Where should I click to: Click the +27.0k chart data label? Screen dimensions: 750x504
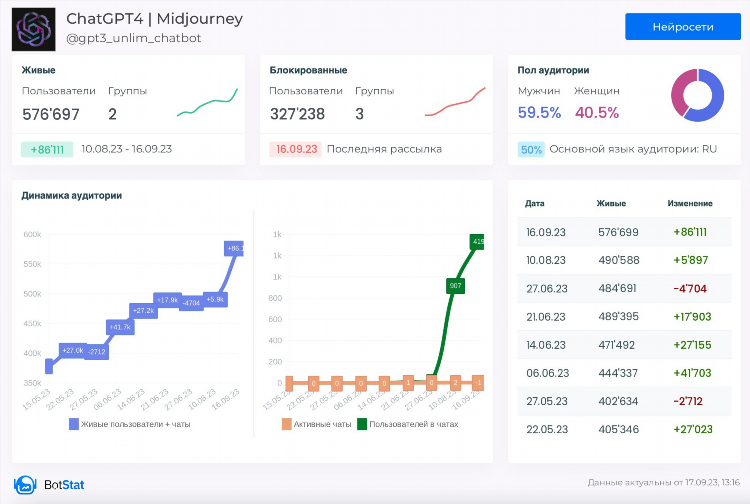(73, 351)
